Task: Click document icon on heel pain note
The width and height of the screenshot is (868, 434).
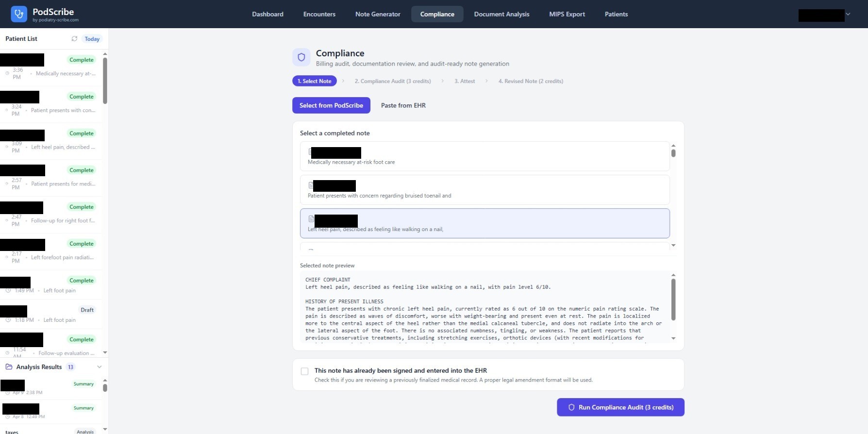Action: [x=311, y=219]
